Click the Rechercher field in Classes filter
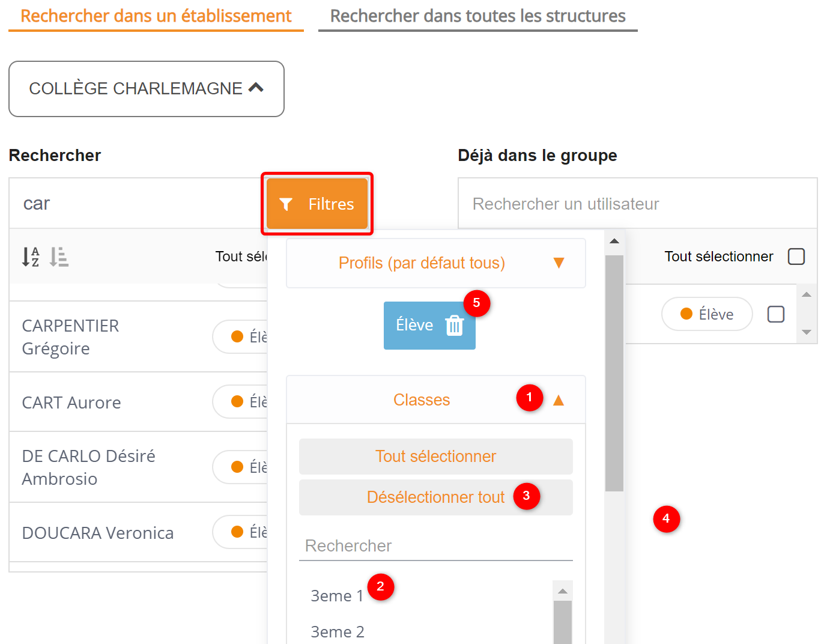 click(435, 545)
